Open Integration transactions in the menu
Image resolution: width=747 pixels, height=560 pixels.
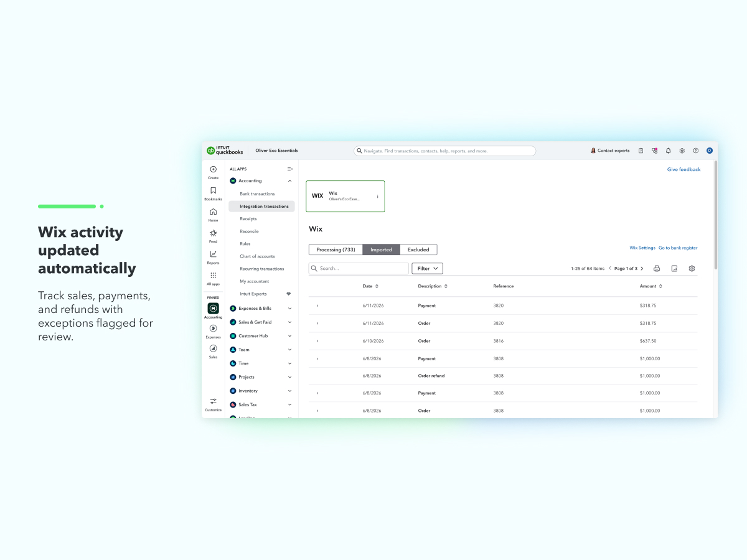pyautogui.click(x=261, y=207)
